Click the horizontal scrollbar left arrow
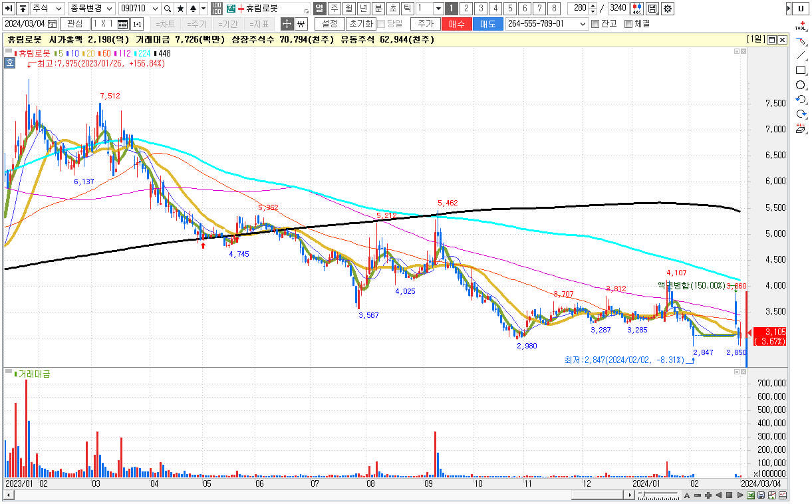Screen dimensions: 812x504 click(9, 495)
